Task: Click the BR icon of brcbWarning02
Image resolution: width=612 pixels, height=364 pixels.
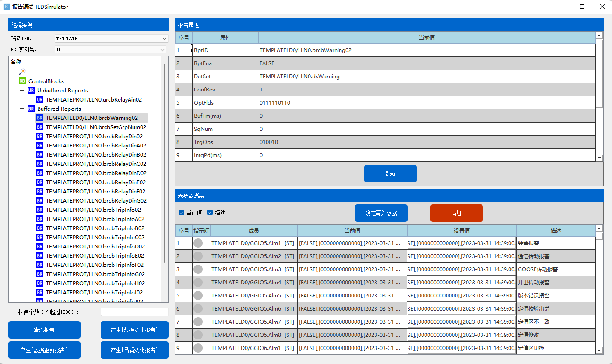Action: click(x=40, y=118)
